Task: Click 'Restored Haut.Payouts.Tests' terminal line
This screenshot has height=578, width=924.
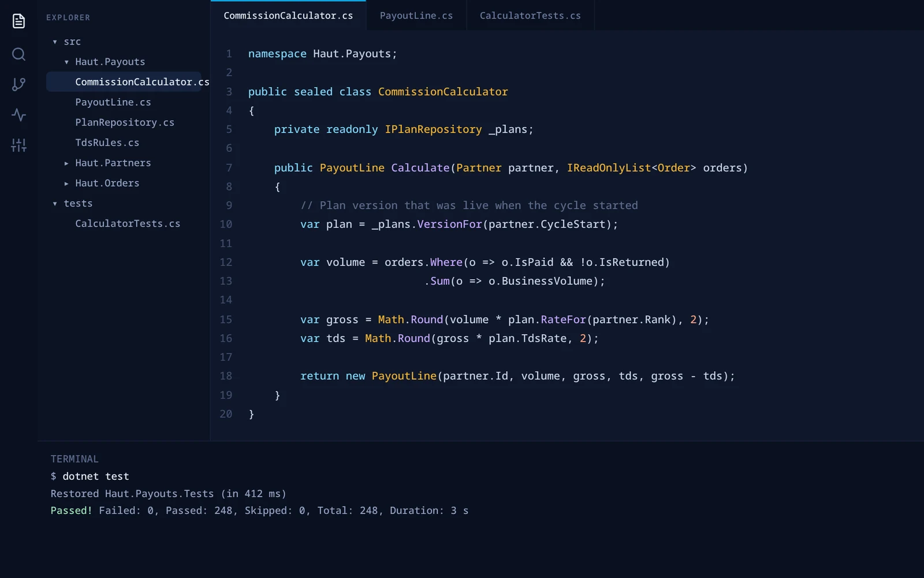Action: click(168, 494)
